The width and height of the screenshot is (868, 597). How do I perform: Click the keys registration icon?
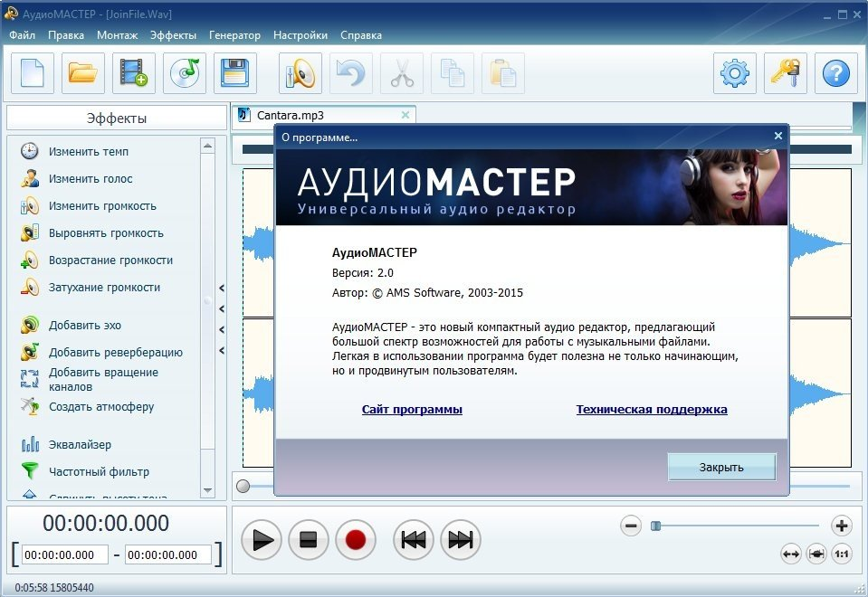tap(786, 73)
